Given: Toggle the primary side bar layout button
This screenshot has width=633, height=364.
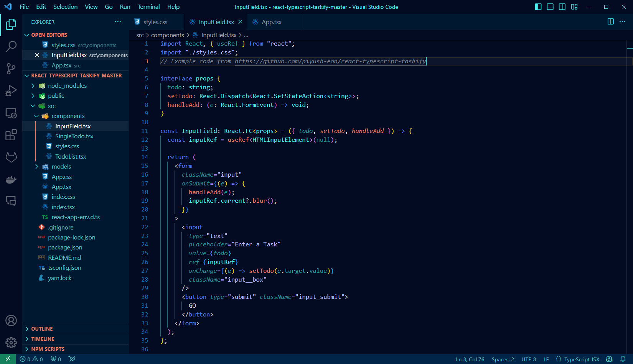Looking at the screenshot, I should pos(538,7).
